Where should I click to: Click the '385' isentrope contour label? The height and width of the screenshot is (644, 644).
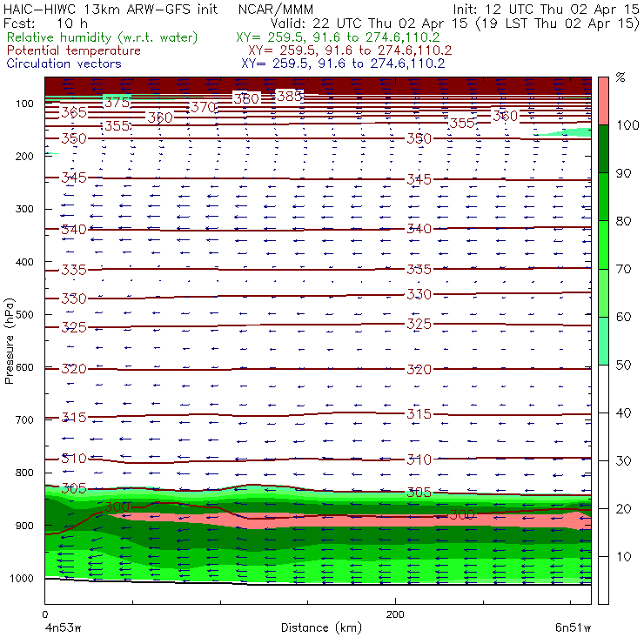[290, 97]
